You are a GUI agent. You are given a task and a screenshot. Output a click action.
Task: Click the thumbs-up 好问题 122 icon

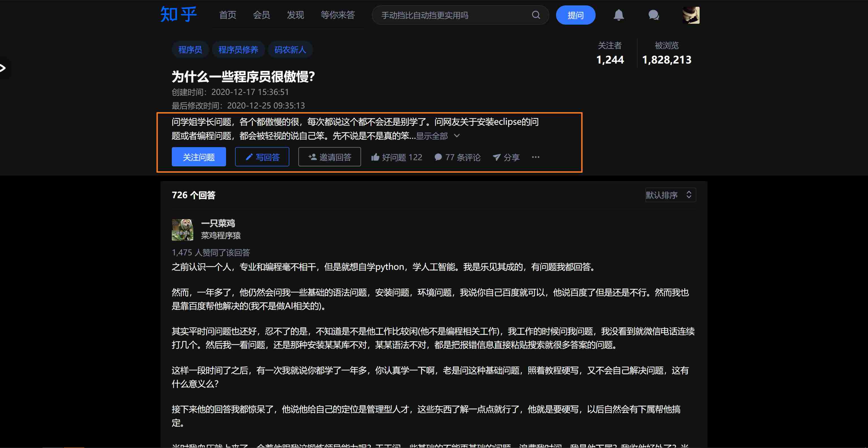point(375,157)
